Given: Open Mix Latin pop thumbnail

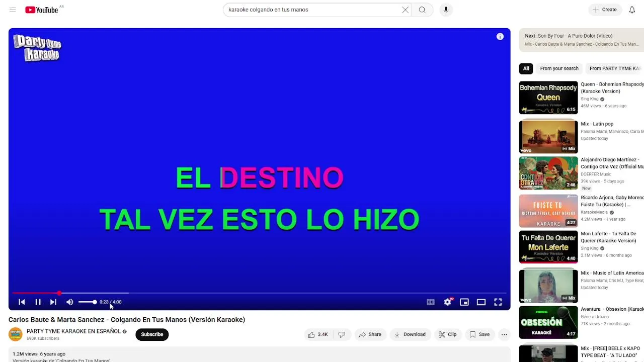Looking at the screenshot, I should point(548,137).
